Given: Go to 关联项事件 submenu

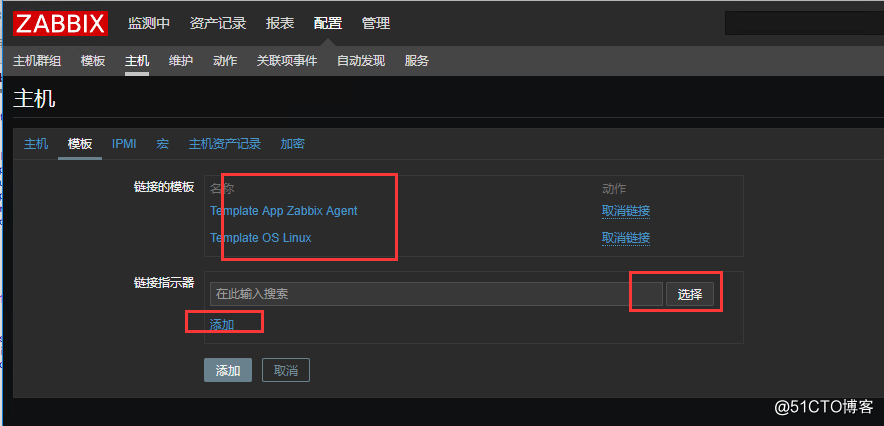Looking at the screenshot, I should pyautogui.click(x=287, y=61).
